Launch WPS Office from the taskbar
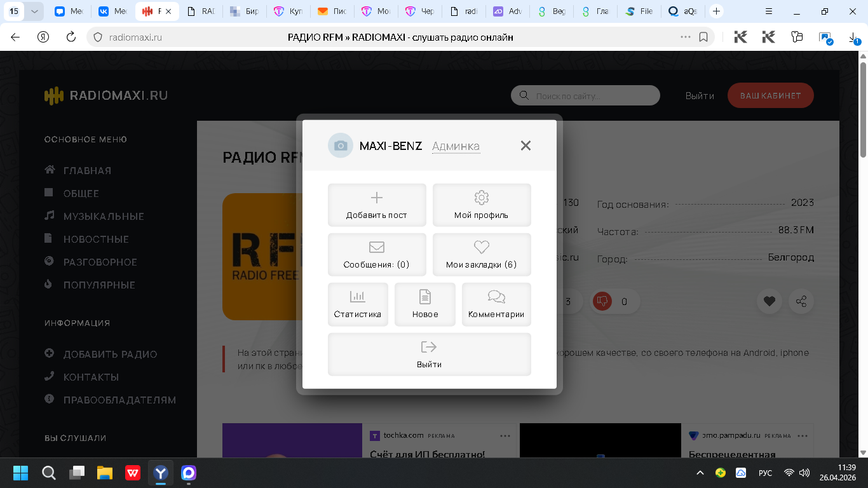 click(133, 473)
